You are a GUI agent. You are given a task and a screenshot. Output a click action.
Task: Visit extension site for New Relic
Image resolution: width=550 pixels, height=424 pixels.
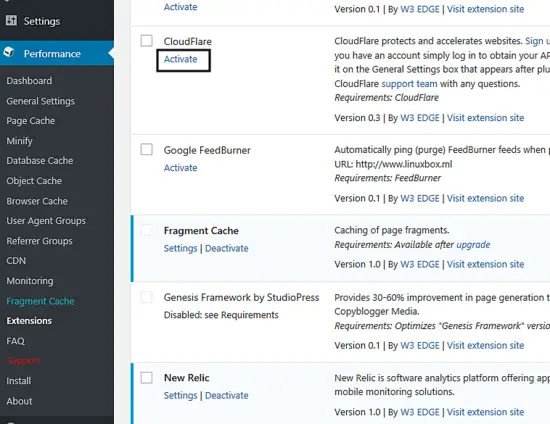[x=485, y=412]
